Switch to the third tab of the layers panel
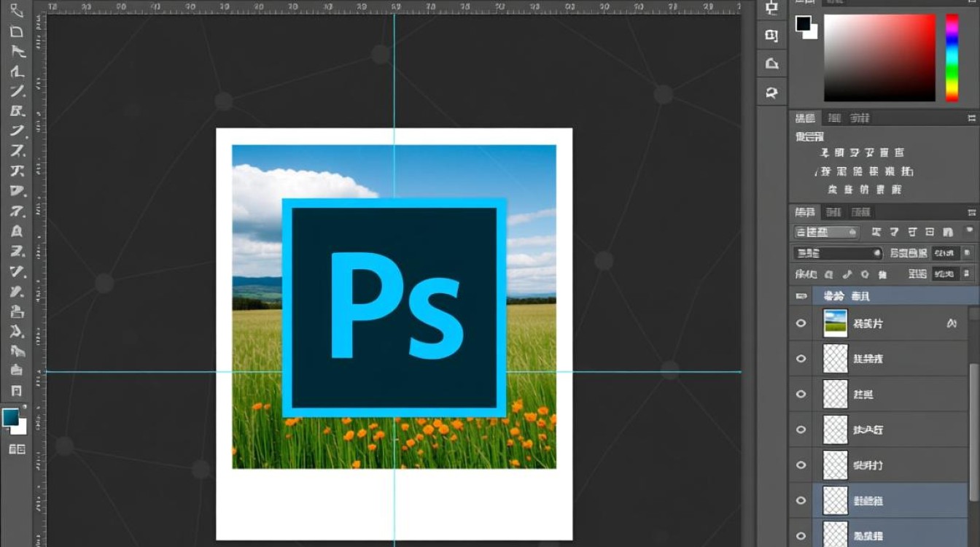980x547 pixels. (860, 212)
